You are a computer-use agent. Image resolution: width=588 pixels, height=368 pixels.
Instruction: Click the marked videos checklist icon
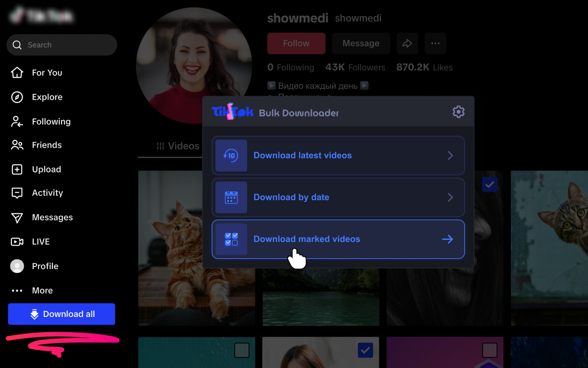pyautogui.click(x=231, y=239)
